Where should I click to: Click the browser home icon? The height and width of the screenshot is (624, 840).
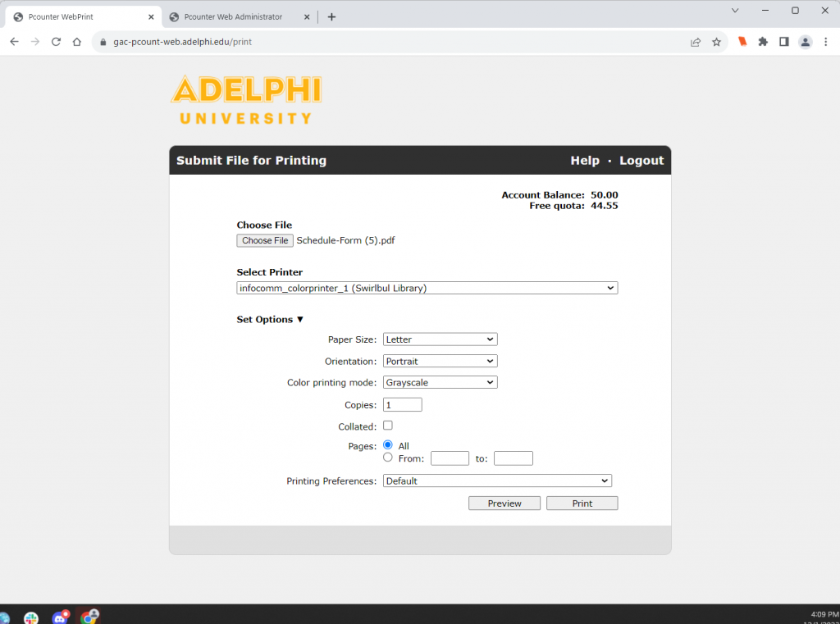click(76, 42)
